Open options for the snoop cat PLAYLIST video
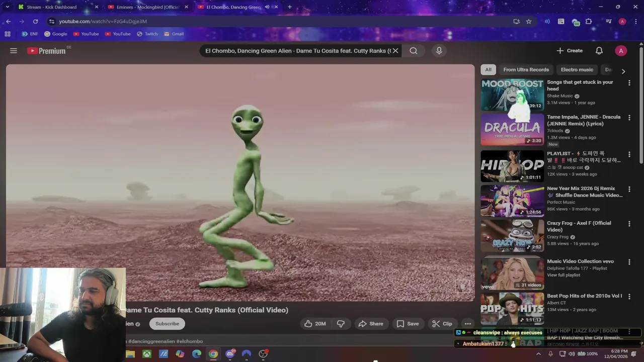Viewport: 644px width, 362px height. point(629,154)
